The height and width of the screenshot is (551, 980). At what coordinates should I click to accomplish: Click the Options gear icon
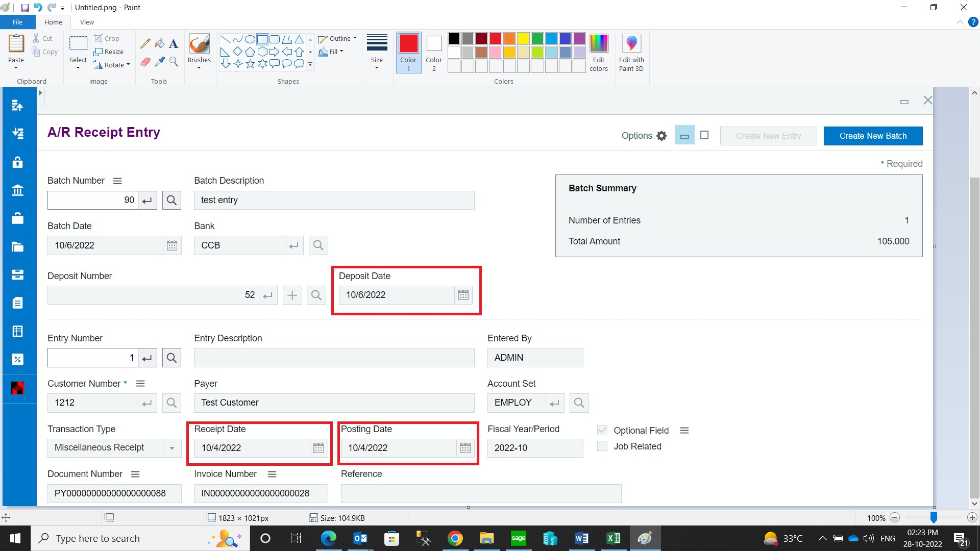(663, 135)
